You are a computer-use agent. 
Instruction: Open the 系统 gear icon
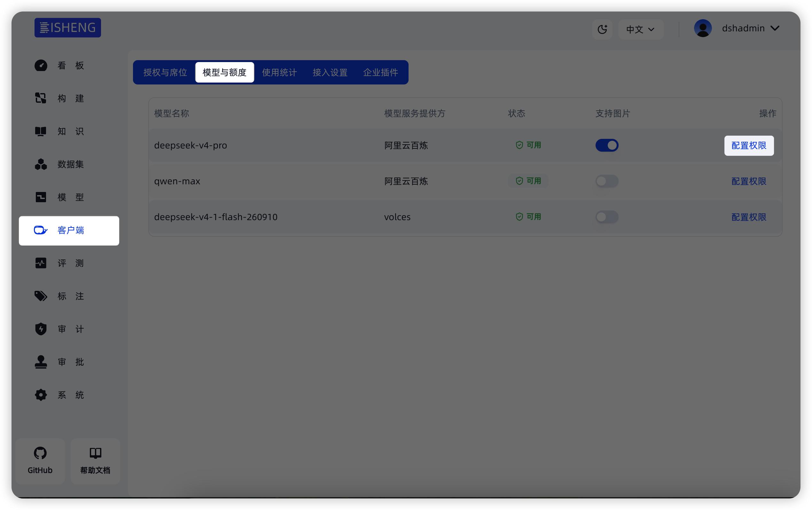41,394
